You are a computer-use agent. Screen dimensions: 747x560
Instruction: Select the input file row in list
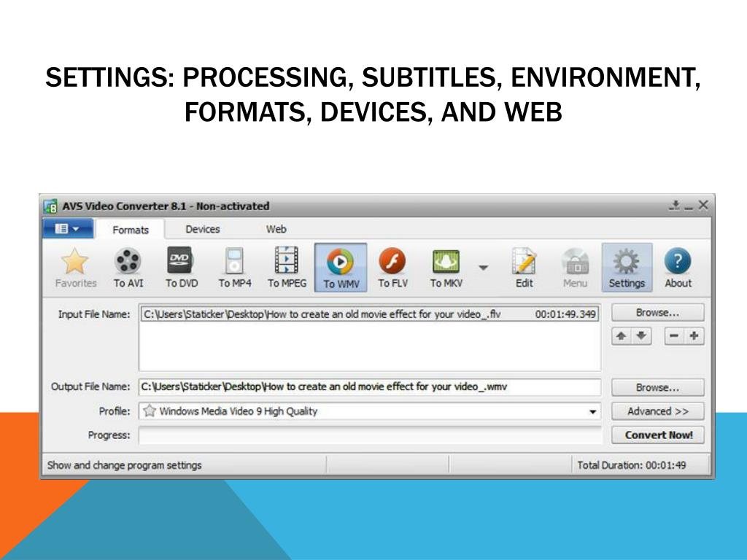[370, 314]
